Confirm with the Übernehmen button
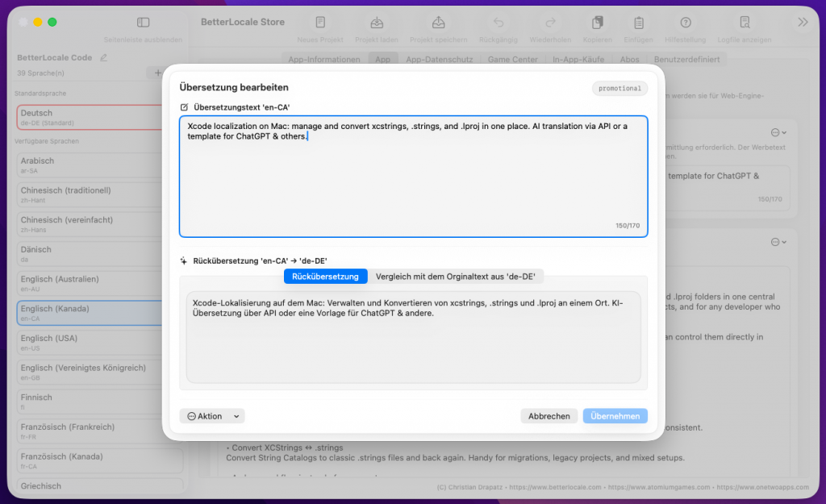The width and height of the screenshot is (826, 504). [x=615, y=416]
